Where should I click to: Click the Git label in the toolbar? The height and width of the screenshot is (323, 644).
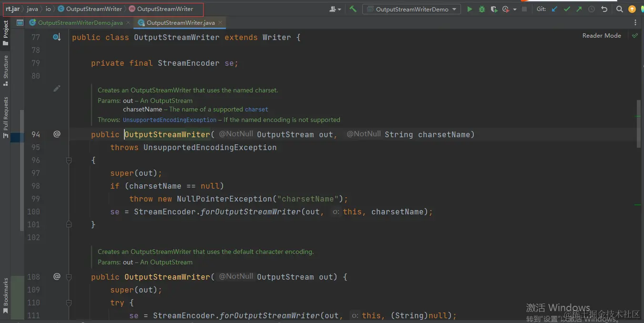click(541, 9)
